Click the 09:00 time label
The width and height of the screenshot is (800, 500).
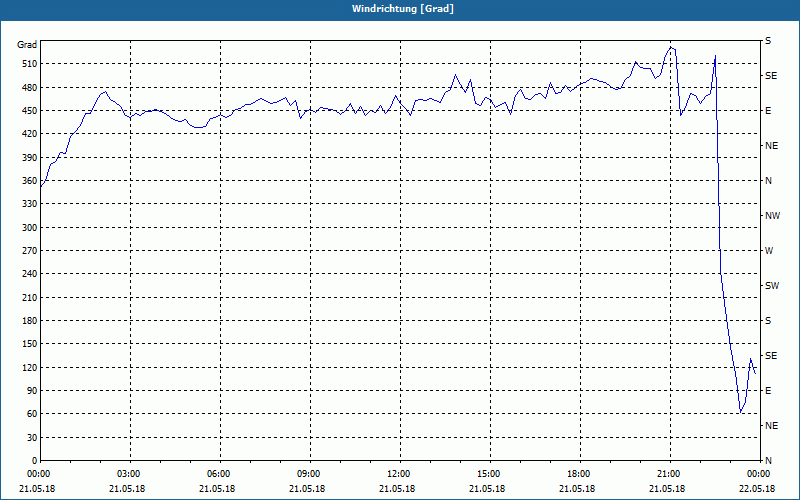[310, 474]
